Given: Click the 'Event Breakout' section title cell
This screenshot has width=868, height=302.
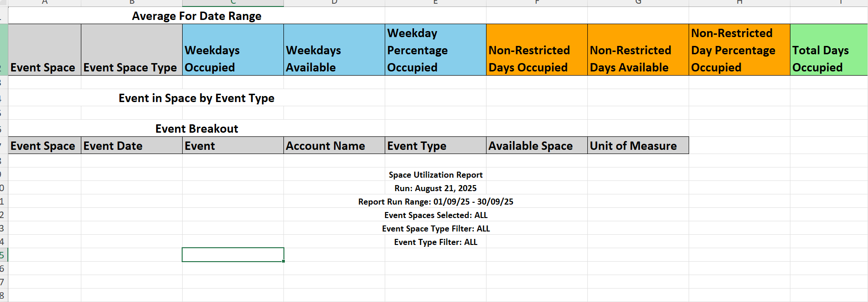Looking at the screenshot, I should tap(197, 129).
